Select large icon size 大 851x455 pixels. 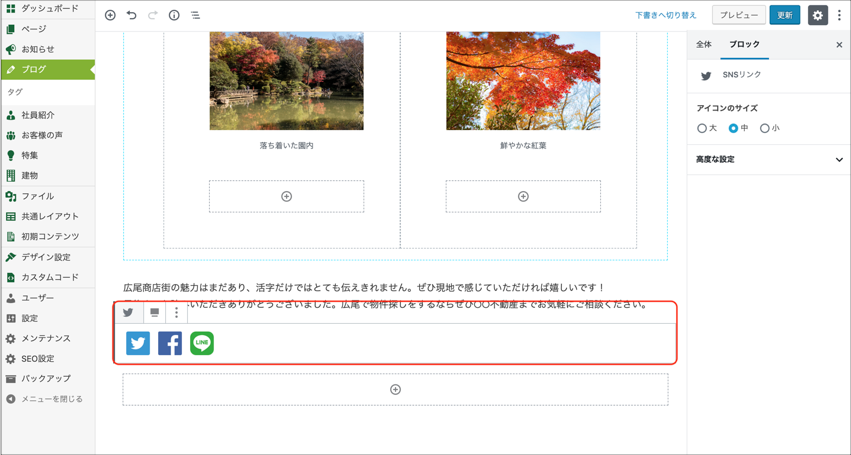click(702, 128)
